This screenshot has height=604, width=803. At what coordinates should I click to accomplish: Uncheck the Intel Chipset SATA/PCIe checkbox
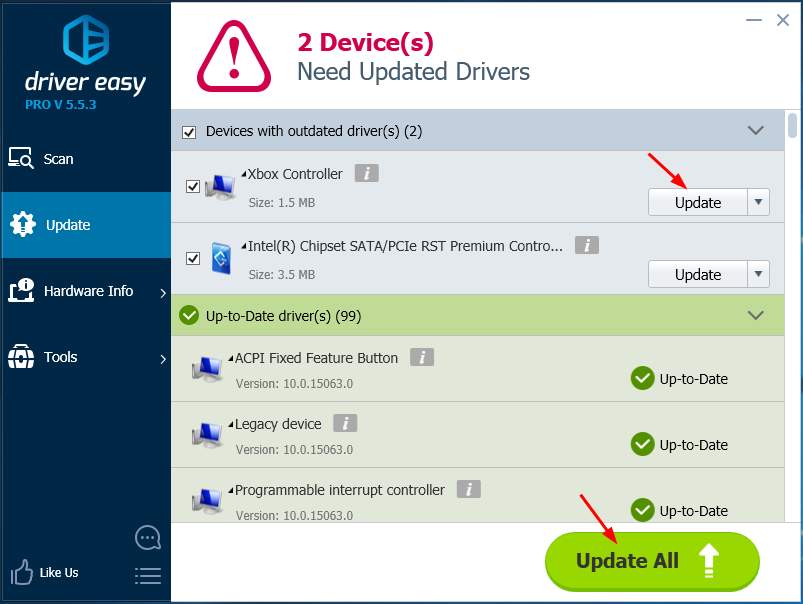pos(193,258)
